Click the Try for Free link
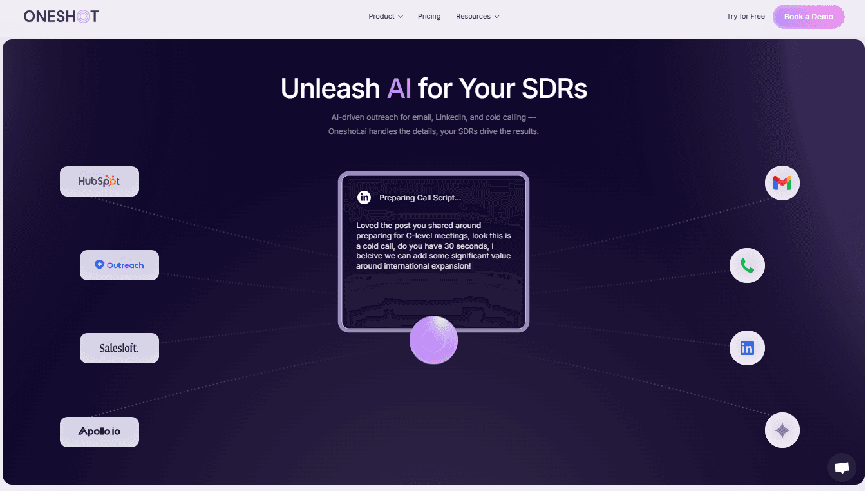The width and height of the screenshot is (868, 491). point(745,16)
